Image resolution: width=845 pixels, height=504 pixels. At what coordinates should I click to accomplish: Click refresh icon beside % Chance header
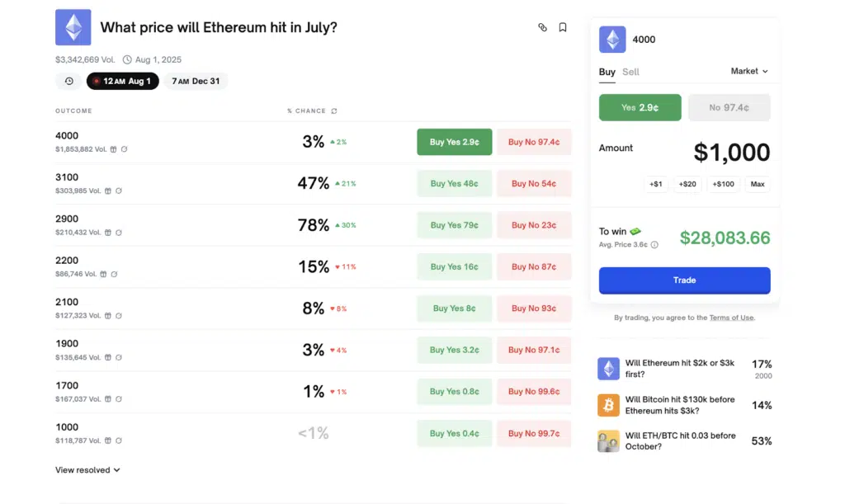point(333,111)
